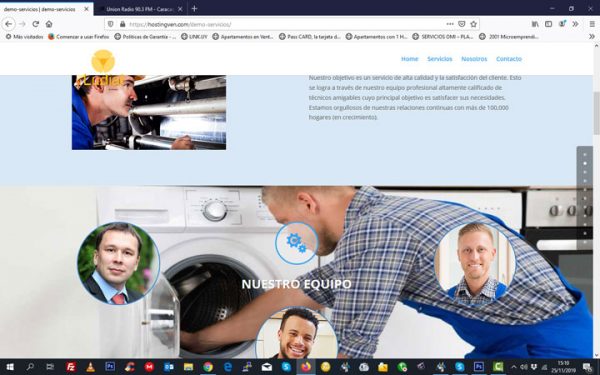600x375 pixels.
Task: Go to the Firefox home page icon
Action: click(x=49, y=24)
